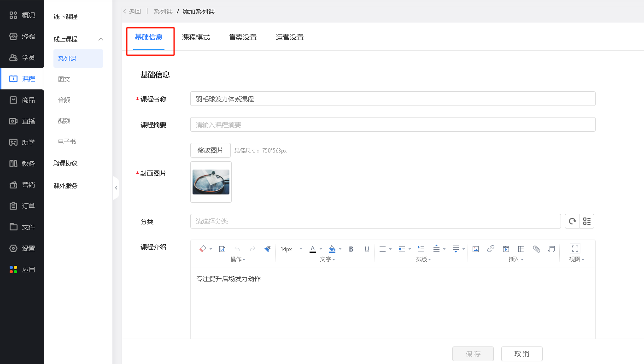
Task: Collapse the 线上课程 sidebar section
Action: 101,39
